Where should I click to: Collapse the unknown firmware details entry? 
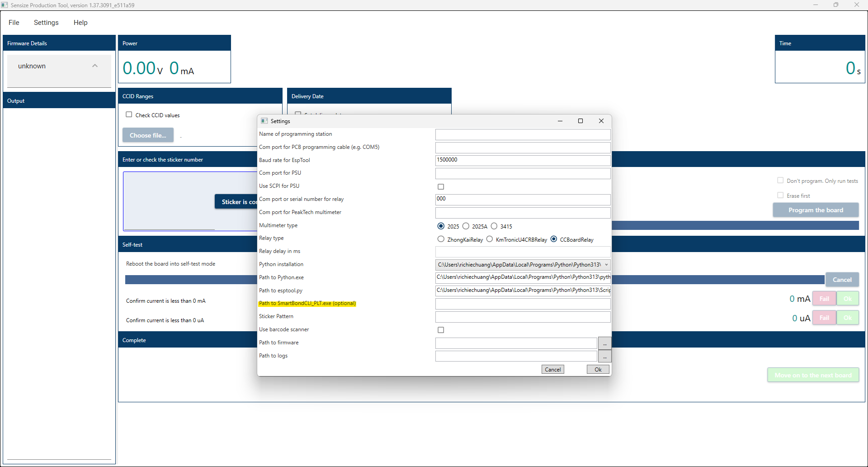point(95,66)
